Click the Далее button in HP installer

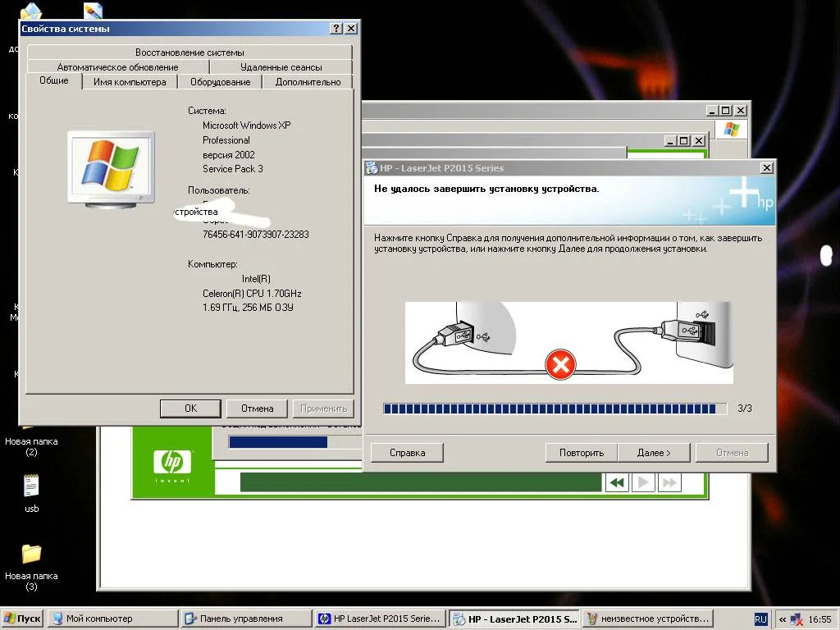tap(654, 453)
